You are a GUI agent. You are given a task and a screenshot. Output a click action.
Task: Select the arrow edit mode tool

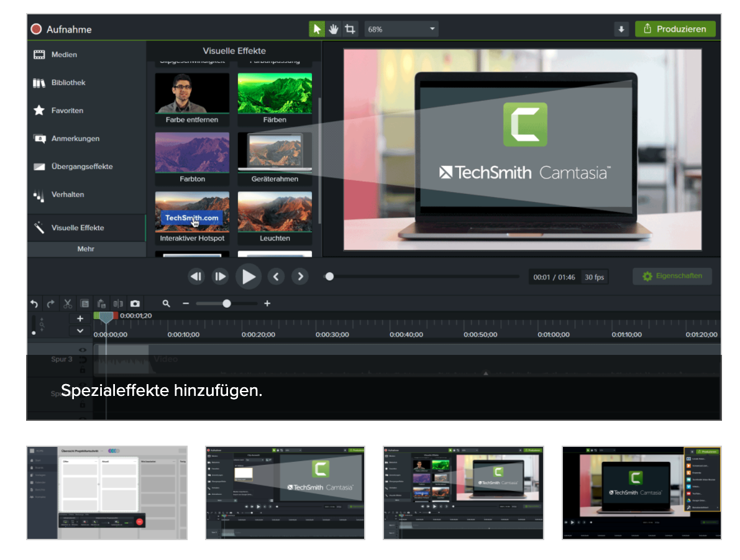click(317, 29)
